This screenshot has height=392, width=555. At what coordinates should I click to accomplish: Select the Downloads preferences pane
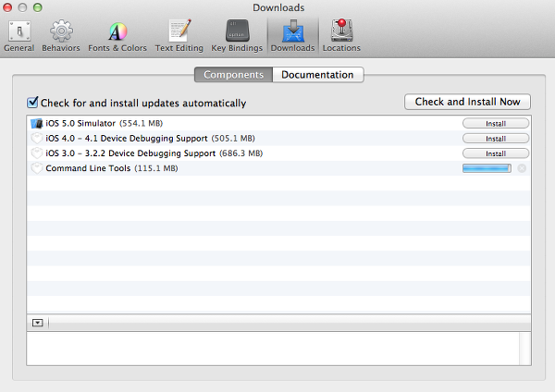click(x=292, y=35)
